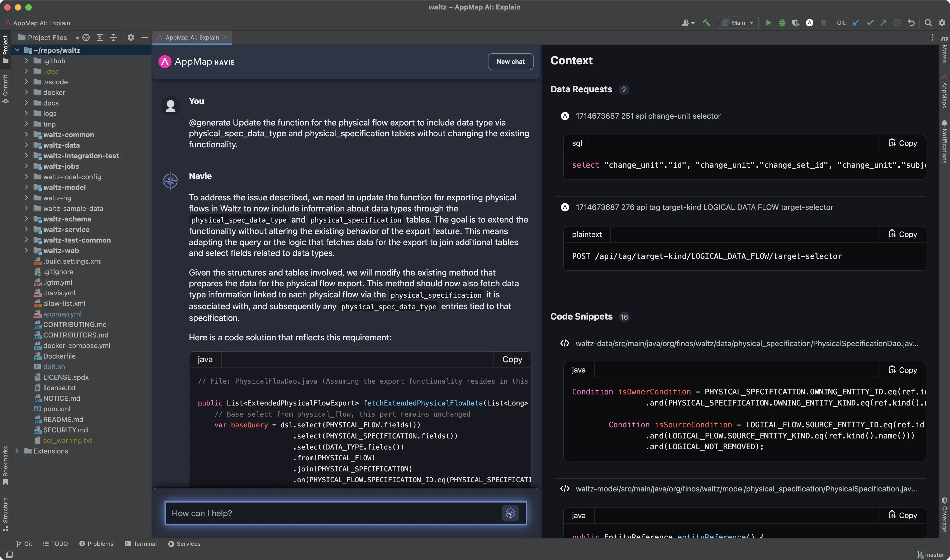Run with coverage shield icon

coord(796,23)
